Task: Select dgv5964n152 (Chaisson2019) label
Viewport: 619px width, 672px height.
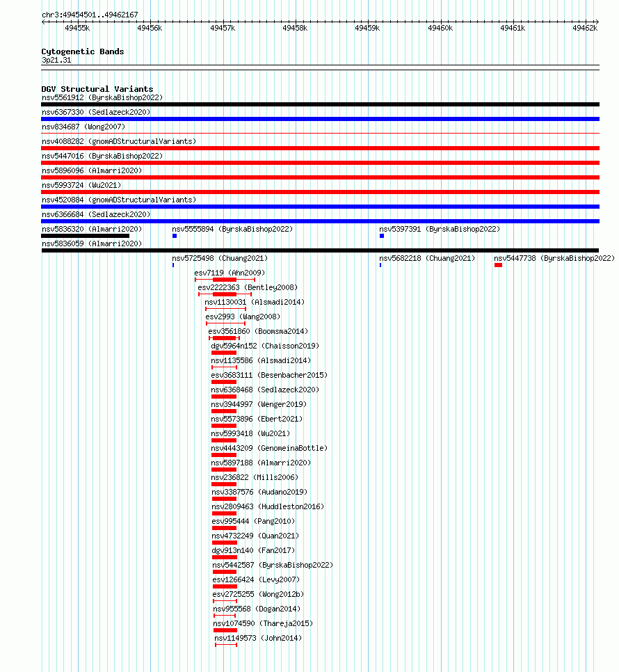Action: click(265, 346)
